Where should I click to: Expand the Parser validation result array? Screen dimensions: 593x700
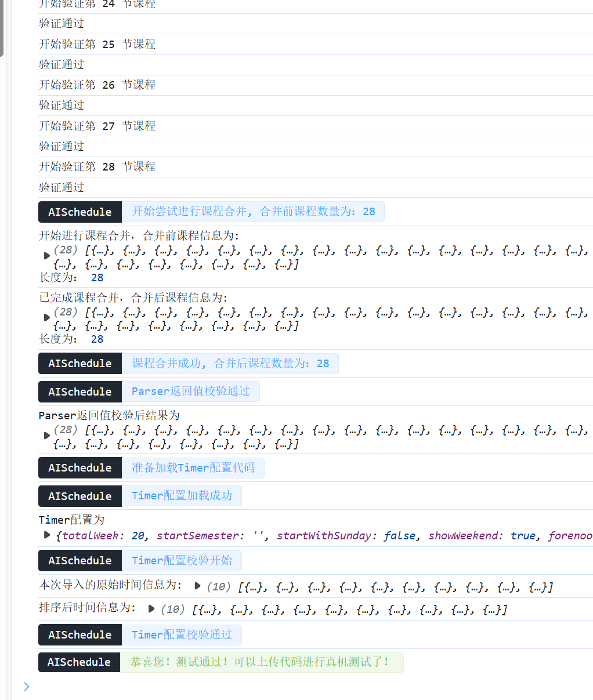click(x=47, y=436)
